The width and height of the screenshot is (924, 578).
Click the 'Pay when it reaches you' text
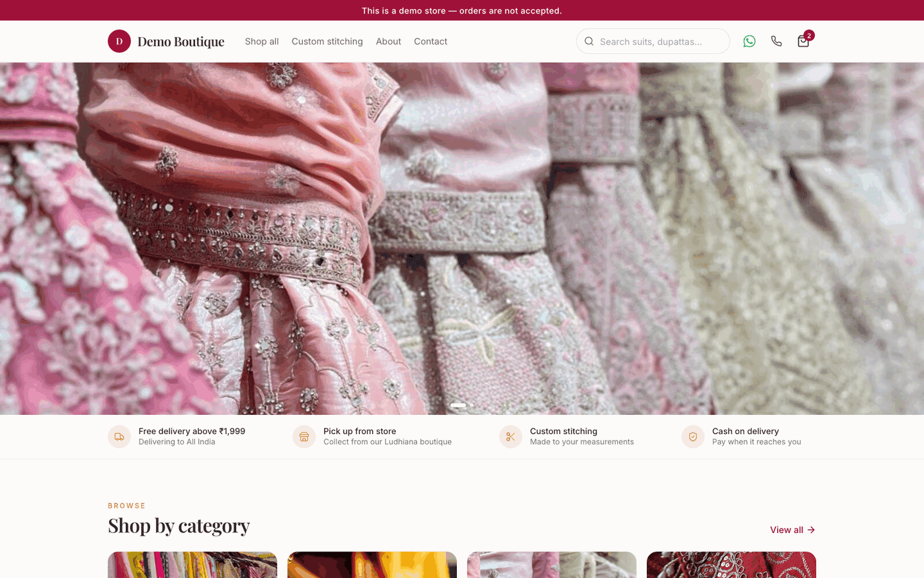pos(757,442)
